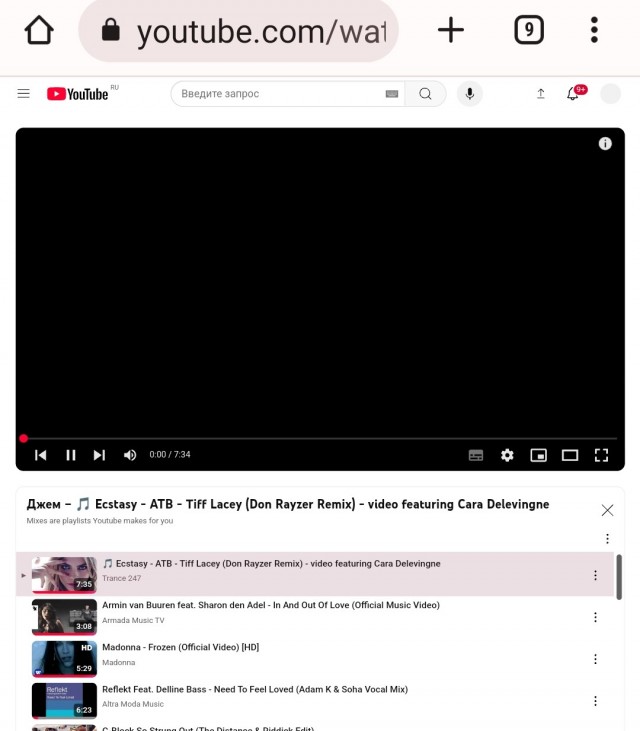Click the 'Trance 247' channel name

point(121,578)
